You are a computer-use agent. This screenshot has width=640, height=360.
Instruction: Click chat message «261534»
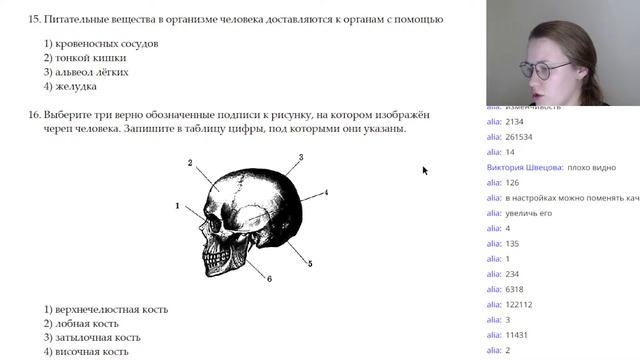tap(519, 137)
